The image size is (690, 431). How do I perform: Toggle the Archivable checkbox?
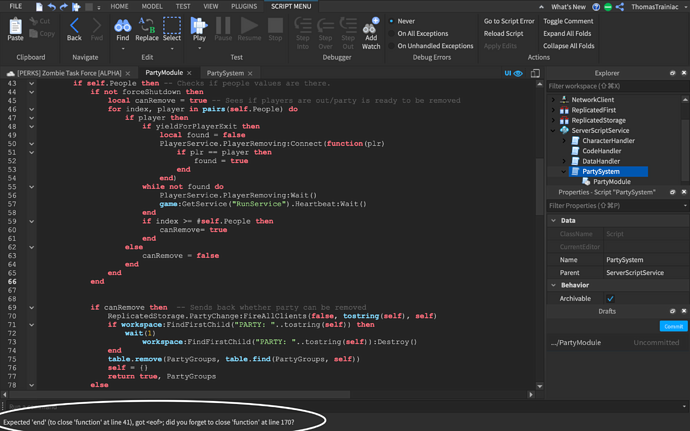pos(610,298)
